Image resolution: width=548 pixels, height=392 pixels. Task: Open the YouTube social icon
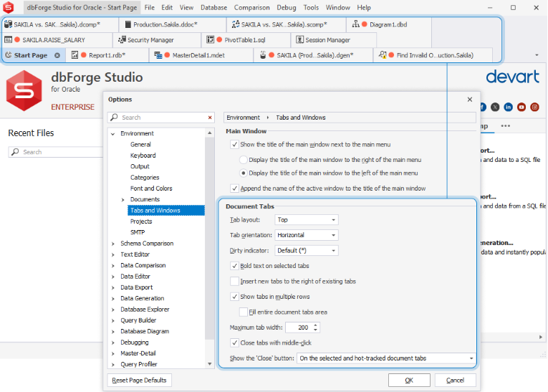521,107
